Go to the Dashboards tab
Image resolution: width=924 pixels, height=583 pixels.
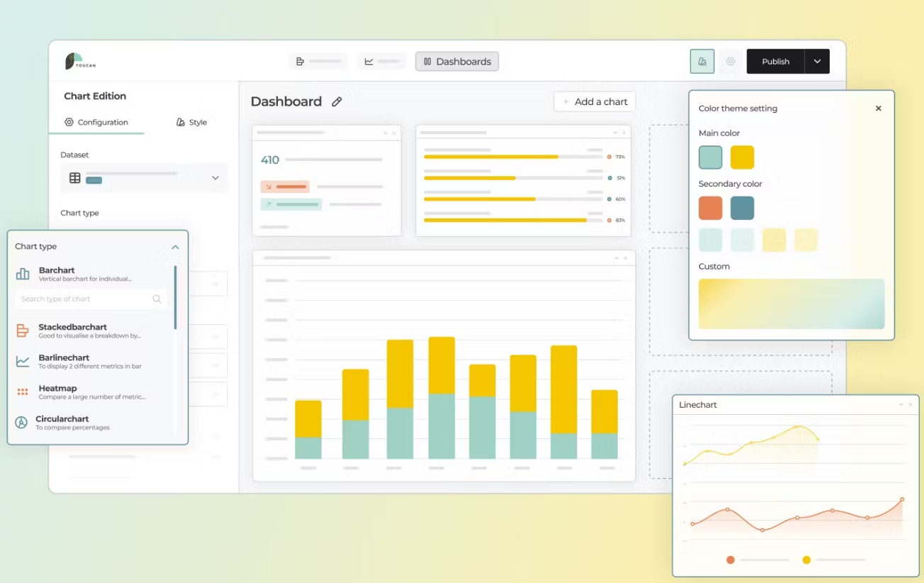457,62
